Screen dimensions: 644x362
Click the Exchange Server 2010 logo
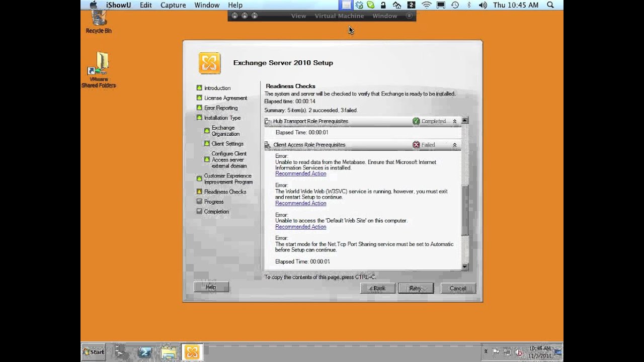coord(209,63)
